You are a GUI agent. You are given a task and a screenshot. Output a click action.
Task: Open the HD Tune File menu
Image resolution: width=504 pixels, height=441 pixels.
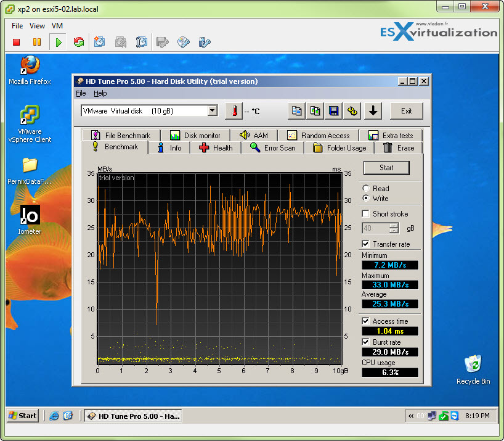click(x=81, y=93)
